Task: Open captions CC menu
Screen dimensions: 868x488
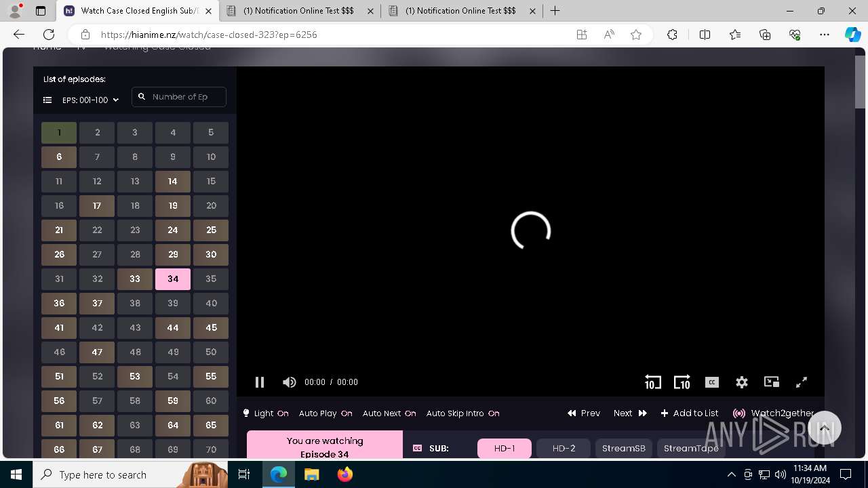Action: pos(712,382)
